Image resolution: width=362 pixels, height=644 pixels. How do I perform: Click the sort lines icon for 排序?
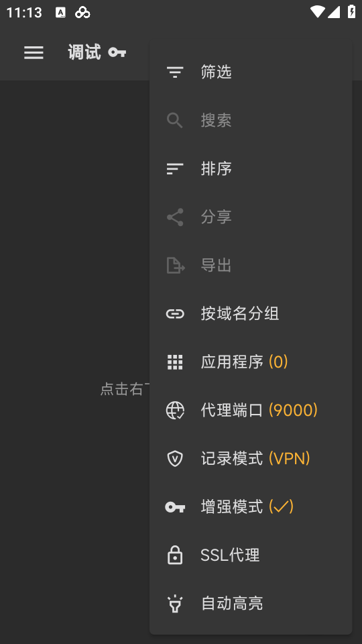click(x=175, y=169)
